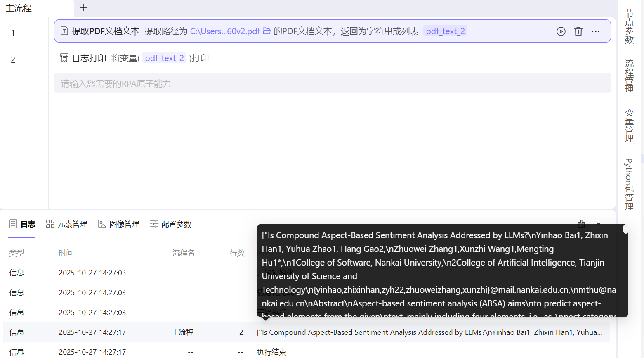Click the RPA原子能力 search input field
This screenshot has width=644, height=358.
point(332,83)
